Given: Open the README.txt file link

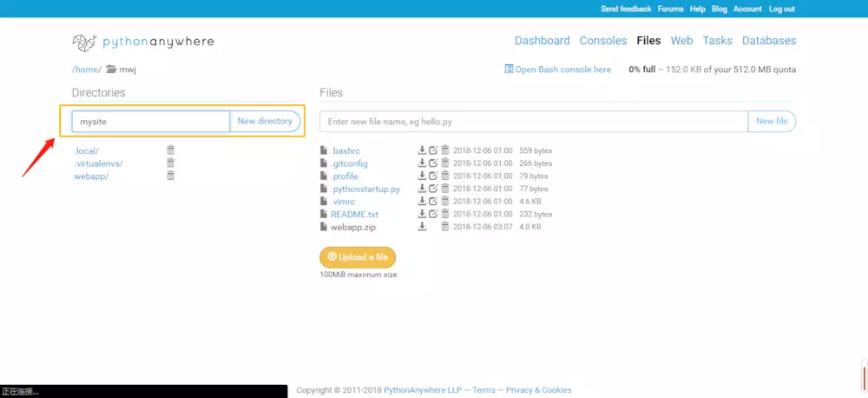Looking at the screenshot, I should [354, 214].
